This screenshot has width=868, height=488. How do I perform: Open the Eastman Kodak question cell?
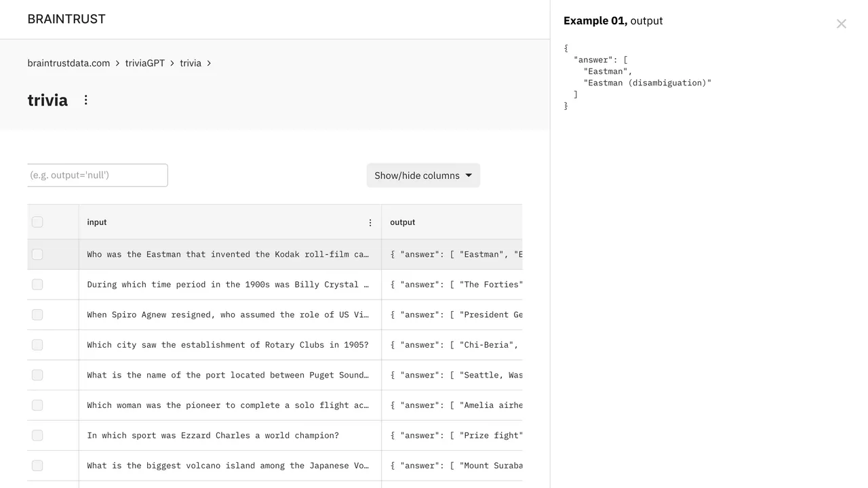pyautogui.click(x=230, y=254)
